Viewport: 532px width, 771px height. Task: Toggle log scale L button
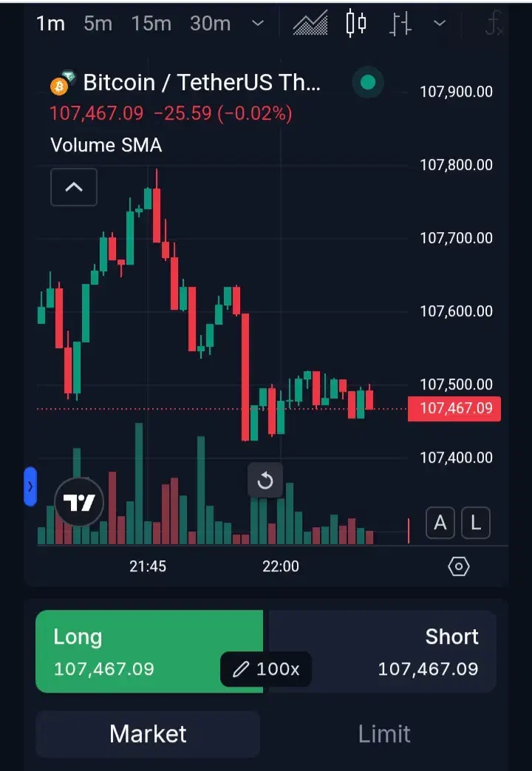[x=476, y=523]
